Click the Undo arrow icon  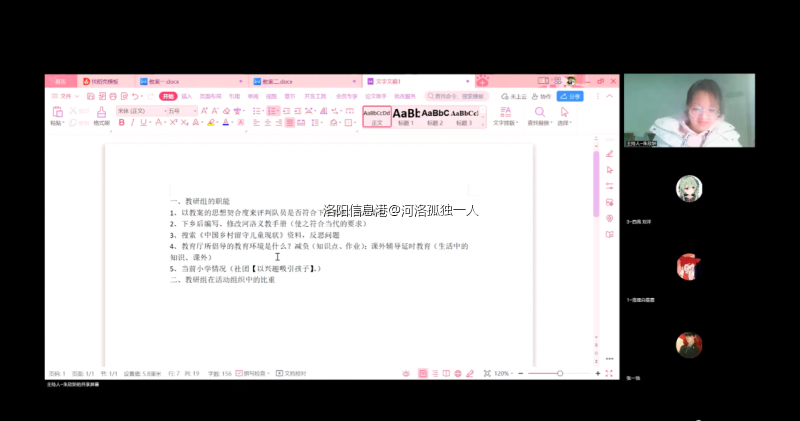point(135,96)
